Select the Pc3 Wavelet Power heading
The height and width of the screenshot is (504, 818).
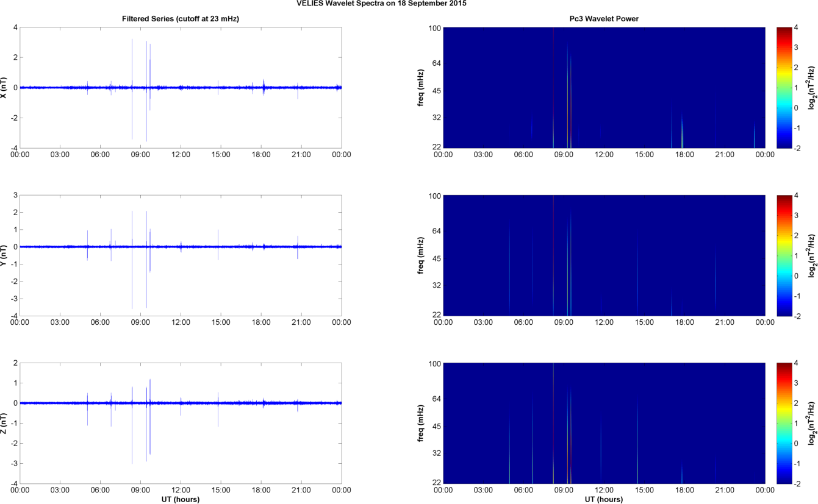pyautogui.click(x=604, y=19)
